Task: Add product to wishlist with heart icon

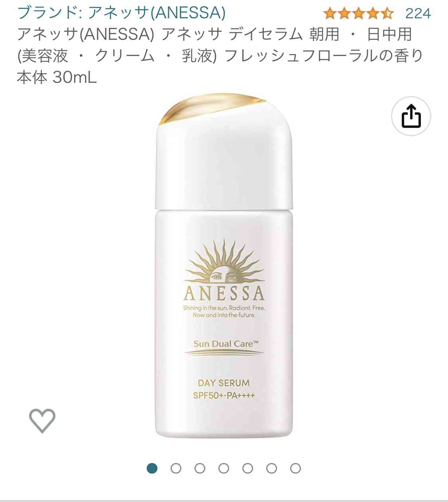Action: pos(42,421)
